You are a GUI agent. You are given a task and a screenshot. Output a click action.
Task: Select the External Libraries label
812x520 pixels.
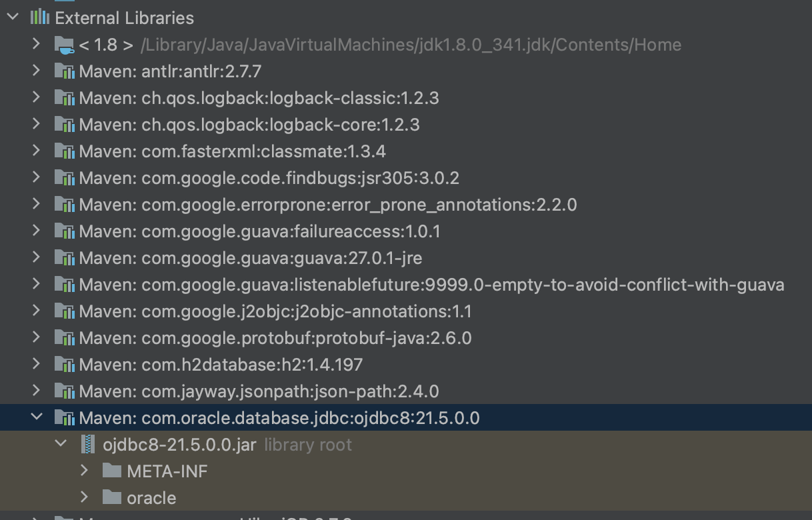(125, 18)
